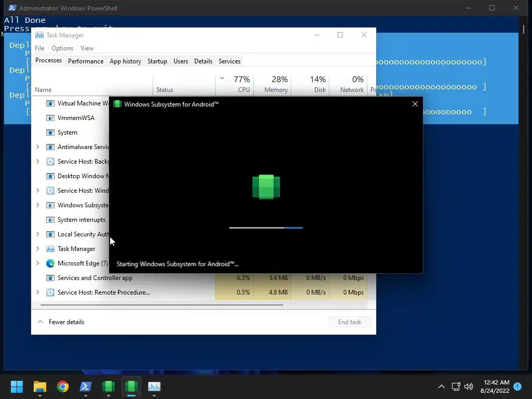Select the VmmemWSA process icon

[x=50, y=118]
